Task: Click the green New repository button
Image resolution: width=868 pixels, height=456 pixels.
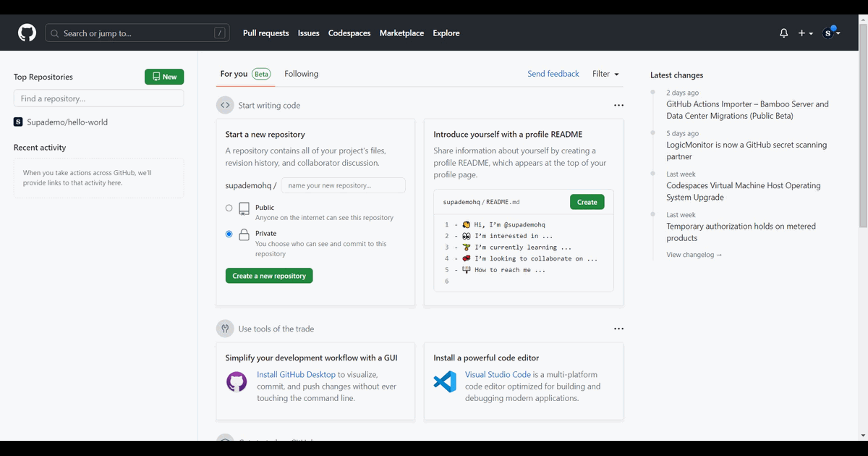Action: tap(164, 77)
